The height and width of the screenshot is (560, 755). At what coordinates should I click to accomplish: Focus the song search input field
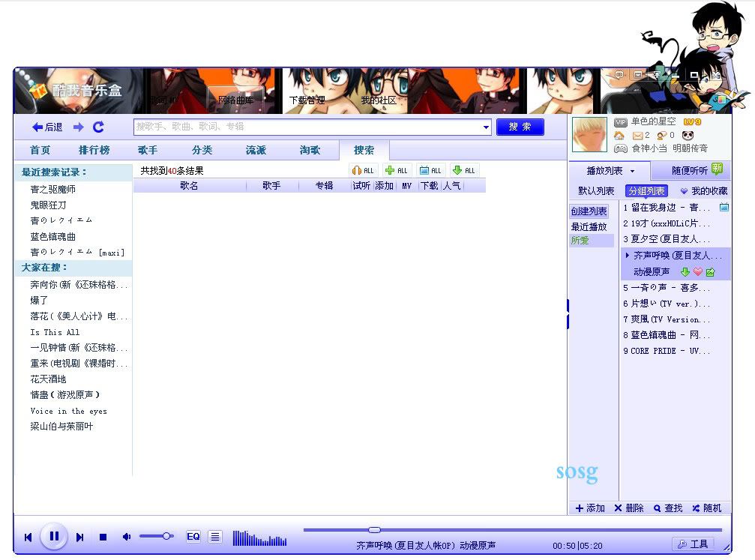point(308,127)
